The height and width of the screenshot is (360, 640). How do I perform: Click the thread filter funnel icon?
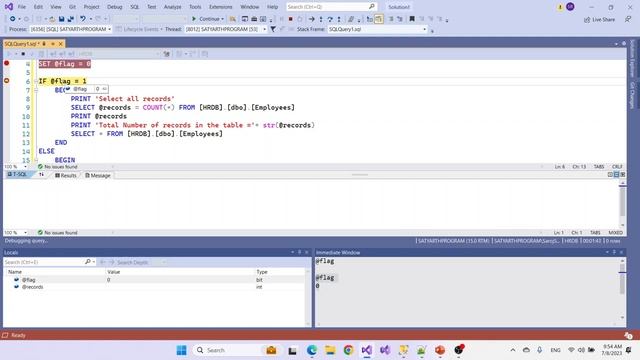pos(273,29)
